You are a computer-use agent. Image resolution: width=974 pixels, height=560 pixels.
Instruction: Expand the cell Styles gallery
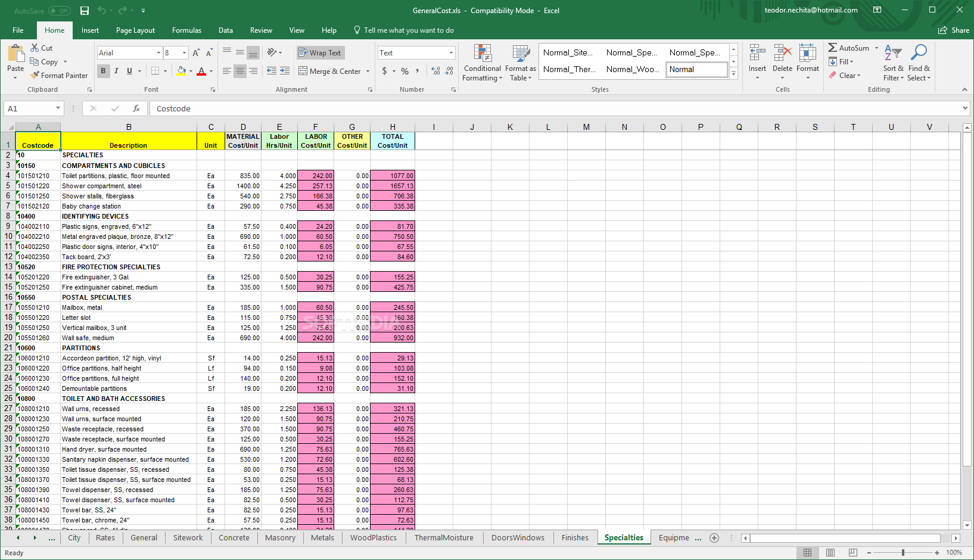734,74
